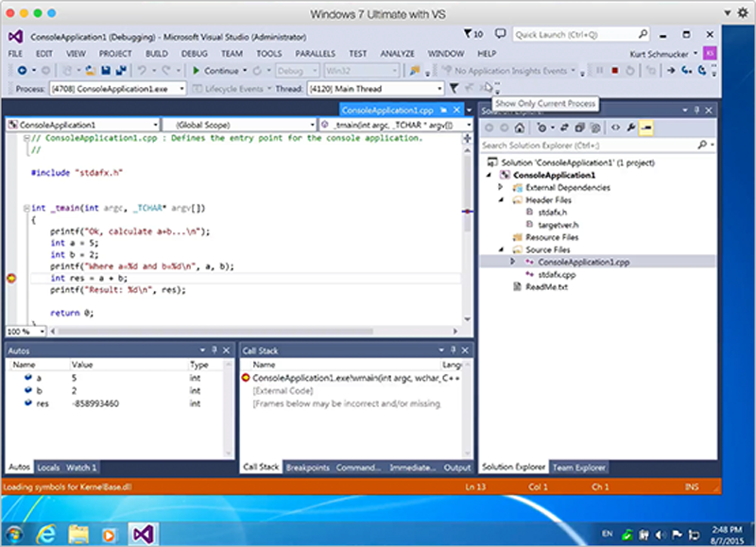
Task: Click the Flag Threads funnel icon
Action: (454, 88)
